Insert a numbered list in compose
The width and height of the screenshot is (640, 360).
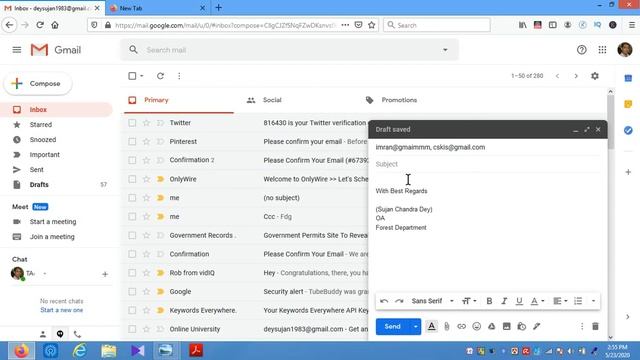[x=578, y=301]
